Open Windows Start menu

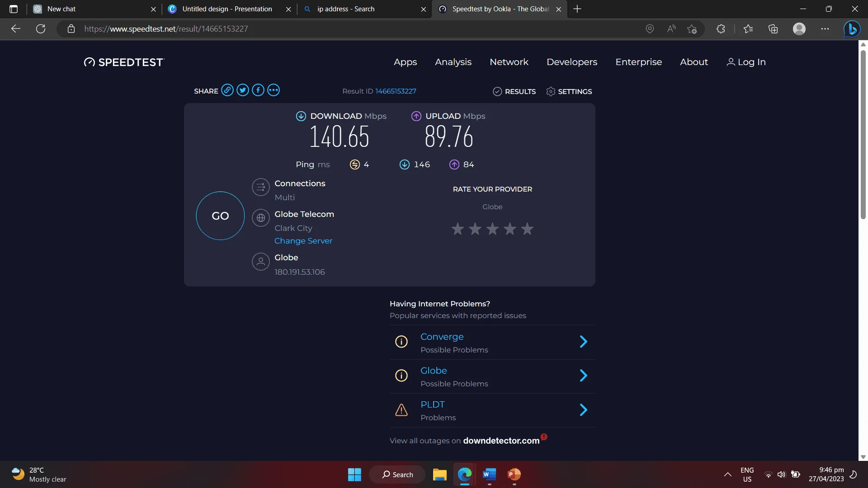pyautogui.click(x=354, y=474)
